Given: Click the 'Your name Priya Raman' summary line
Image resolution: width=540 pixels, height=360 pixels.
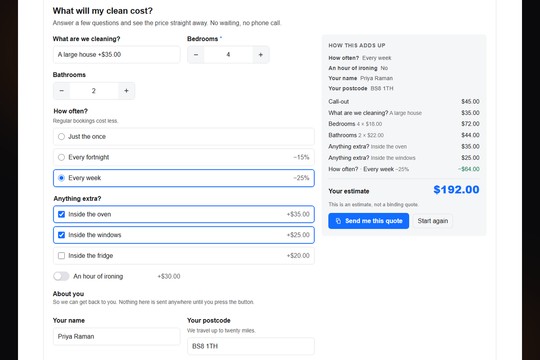Looking at the screenshot, I should point(360,78).
